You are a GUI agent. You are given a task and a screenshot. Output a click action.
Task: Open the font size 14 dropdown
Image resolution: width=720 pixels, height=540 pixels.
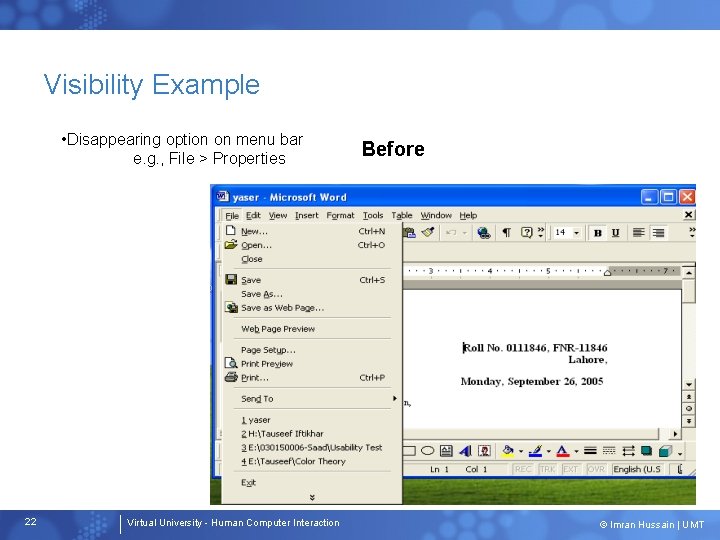click(577, 233)
